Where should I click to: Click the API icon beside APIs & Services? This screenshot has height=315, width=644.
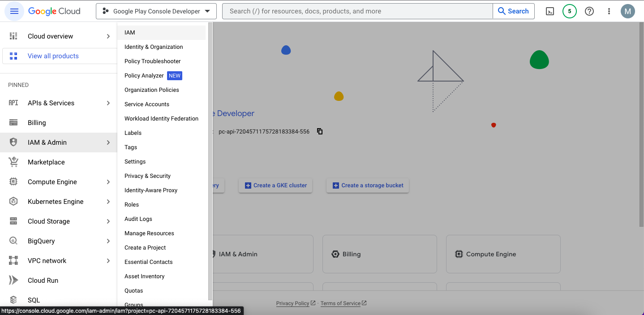[13, 103]
